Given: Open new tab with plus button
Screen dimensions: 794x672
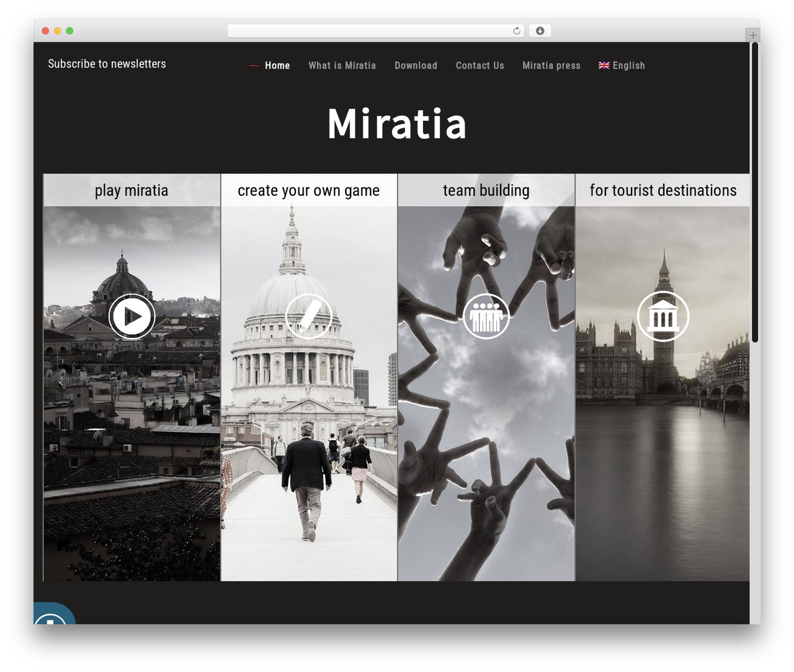Looking at the screenshot, I should point(752,35).
